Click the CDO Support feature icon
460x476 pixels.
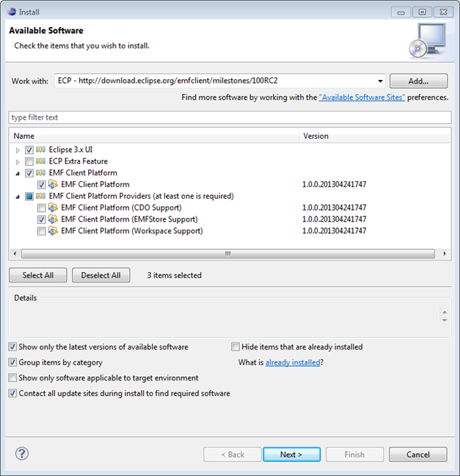coord(53,208)
